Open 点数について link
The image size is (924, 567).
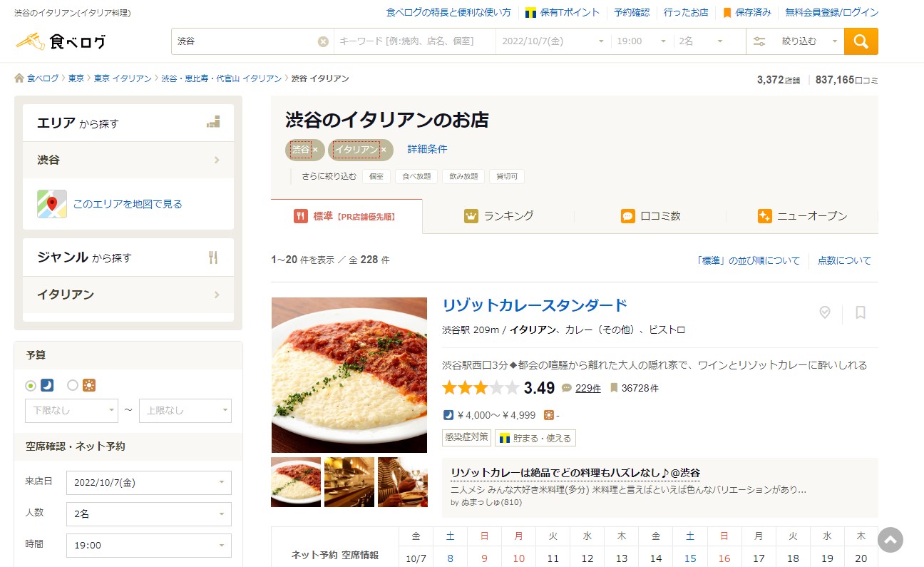pyautogui.click(x=844, y=260)
